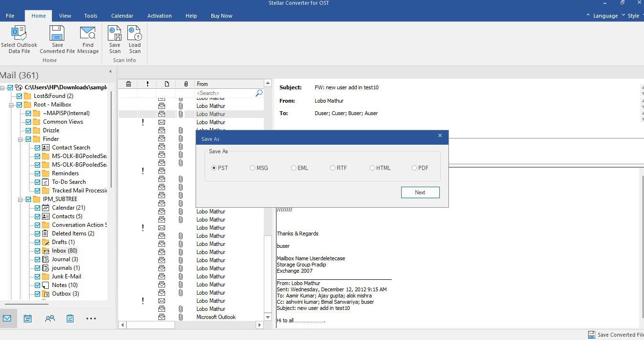The height and width of the screenshot is (340, 644).
Task: Open the Tasks icon in bottom bar
Action: pos(70,319)
